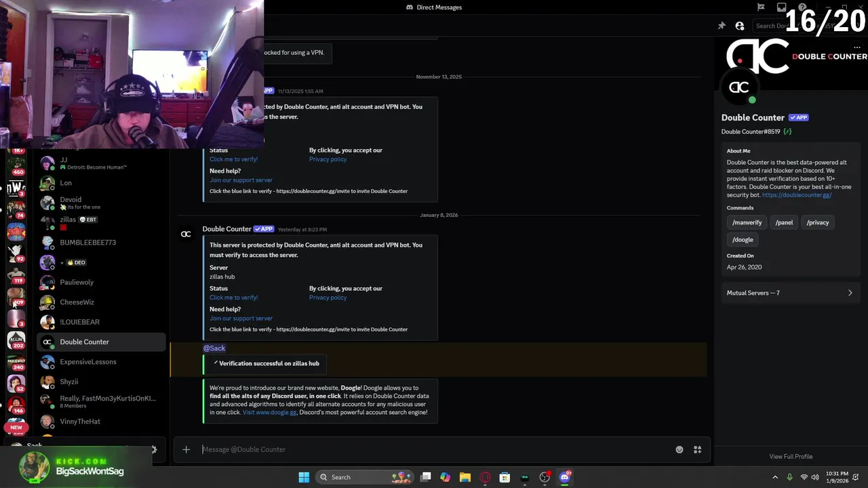Open Double Counter author name in chat

226,229
